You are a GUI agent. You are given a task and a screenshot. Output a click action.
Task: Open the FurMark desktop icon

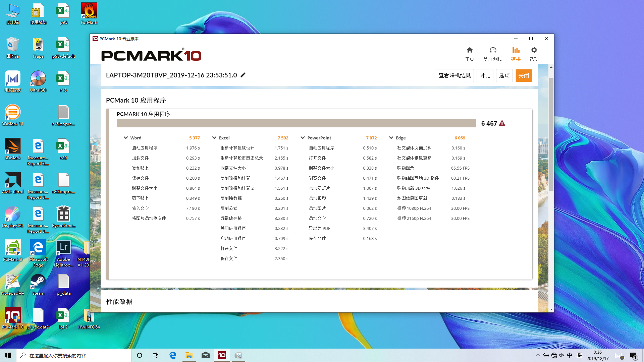tap(89, 14)
